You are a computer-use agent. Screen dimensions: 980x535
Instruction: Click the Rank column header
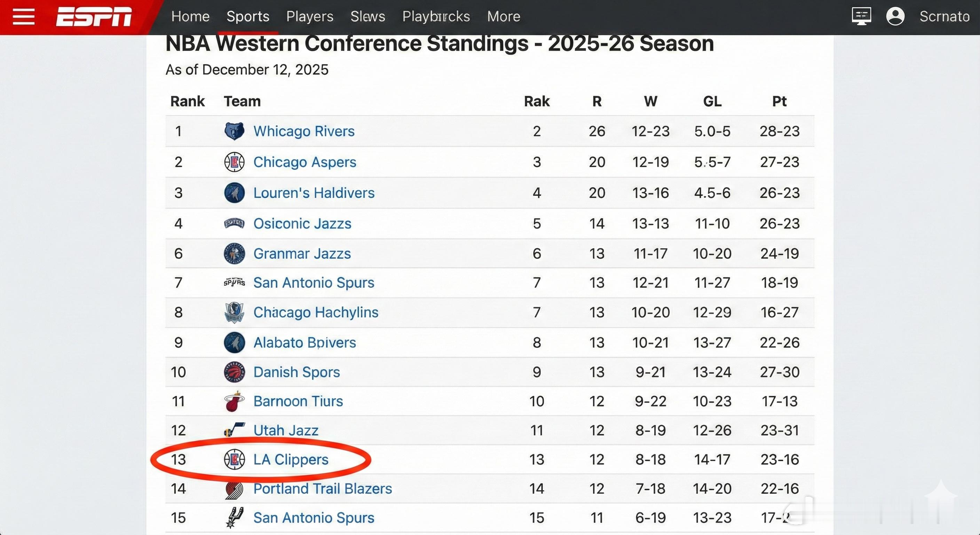[x=187, y=101]
